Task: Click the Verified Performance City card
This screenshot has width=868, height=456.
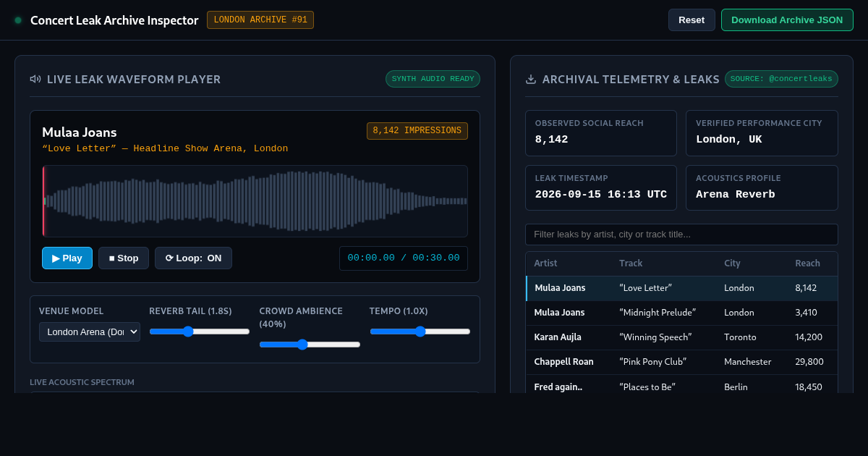Action: [762, 133]
